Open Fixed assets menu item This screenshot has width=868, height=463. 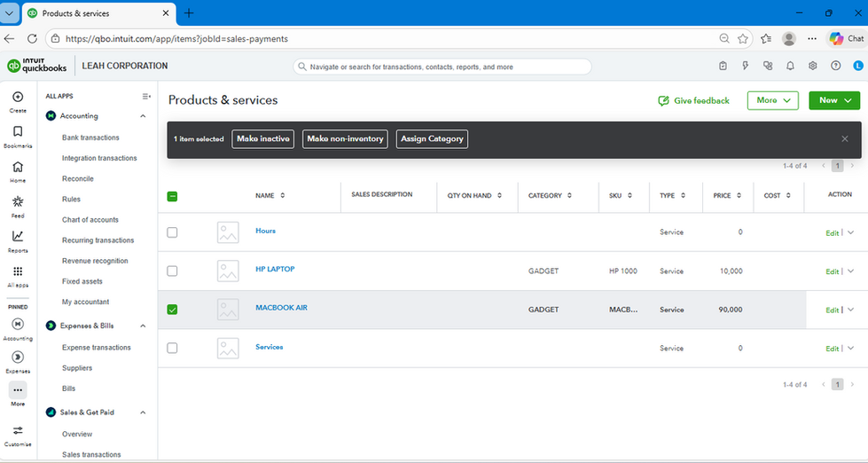click(82, 281)
